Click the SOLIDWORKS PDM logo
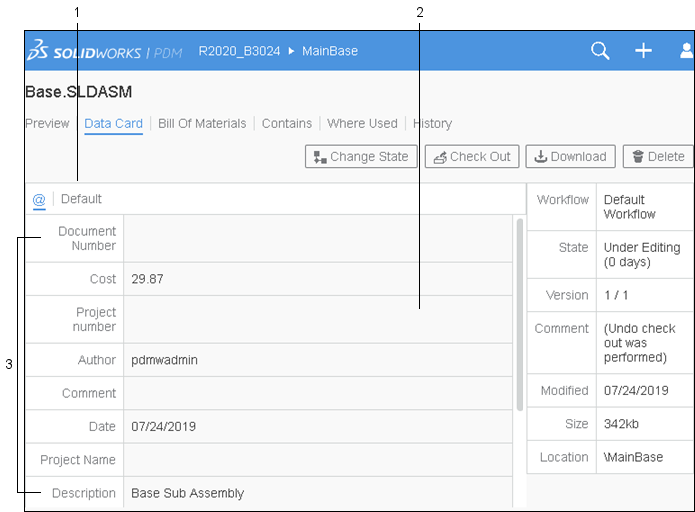The width and height of the screenshot is (695, 512). (x=105, y=51)
